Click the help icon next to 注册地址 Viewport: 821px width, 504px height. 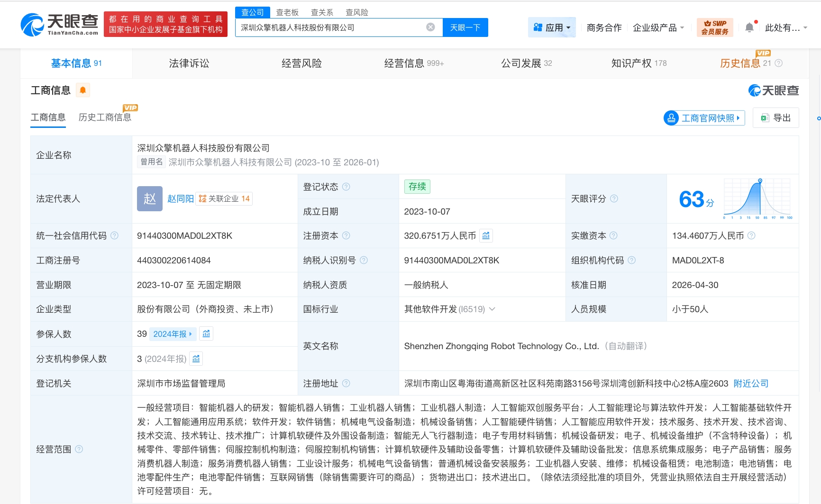pos(346,383)
